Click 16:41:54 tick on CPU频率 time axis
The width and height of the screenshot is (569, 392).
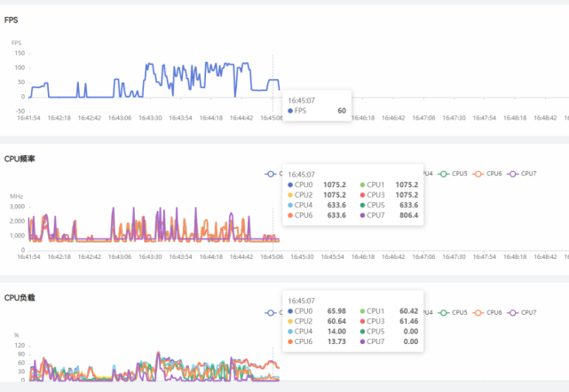[28, 256]
